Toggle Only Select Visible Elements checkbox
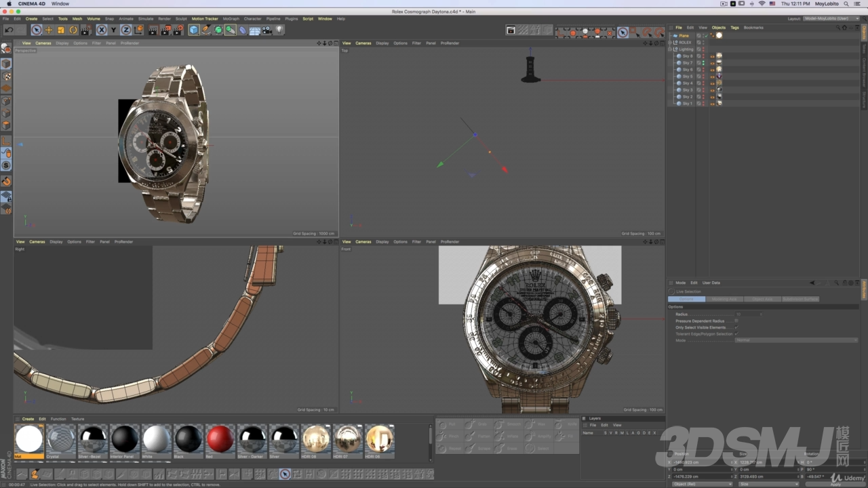Viewport: 868px width, 488px height. click(x=736, y=327)
